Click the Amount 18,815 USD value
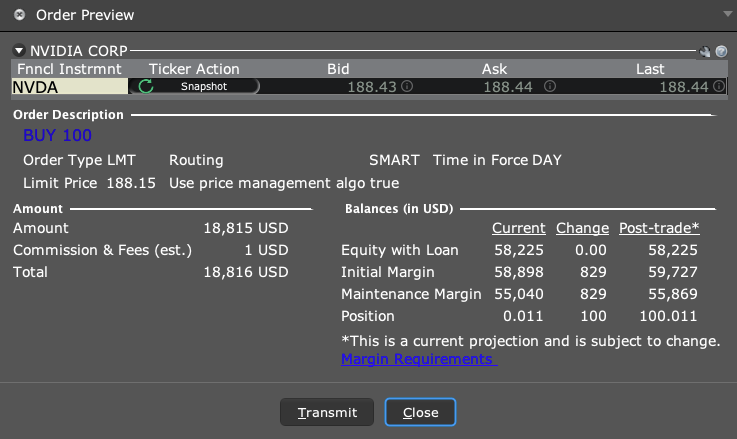The image size is (737, 439). (x=245, y=228)
